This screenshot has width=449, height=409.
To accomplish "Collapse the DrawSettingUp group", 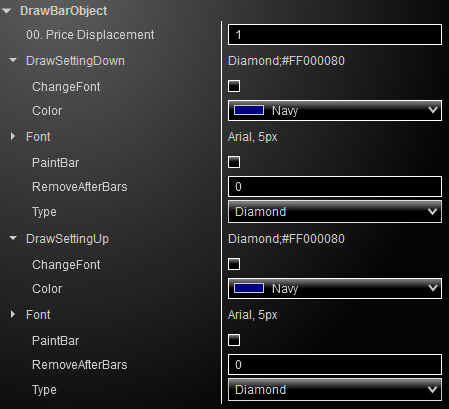I will point(13,239).
